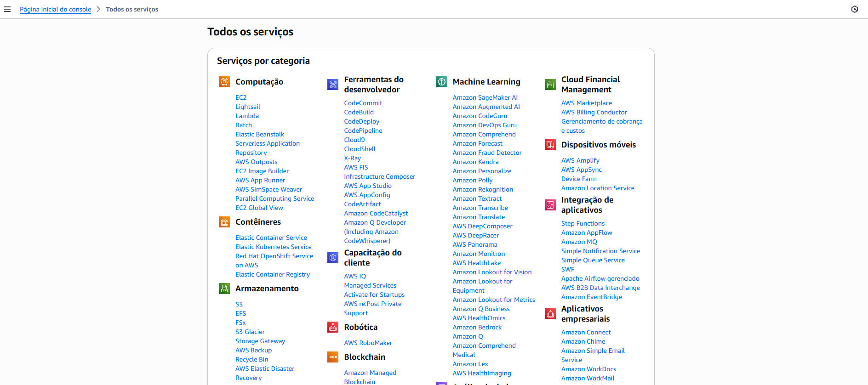Open Amazon SageMaker AI
This screenshot has width=868, height=385.
click(x=485, y=97)
